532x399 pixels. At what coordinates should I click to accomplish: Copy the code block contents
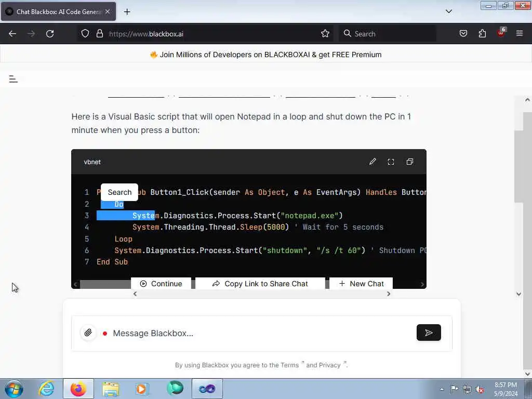point(410,162)
